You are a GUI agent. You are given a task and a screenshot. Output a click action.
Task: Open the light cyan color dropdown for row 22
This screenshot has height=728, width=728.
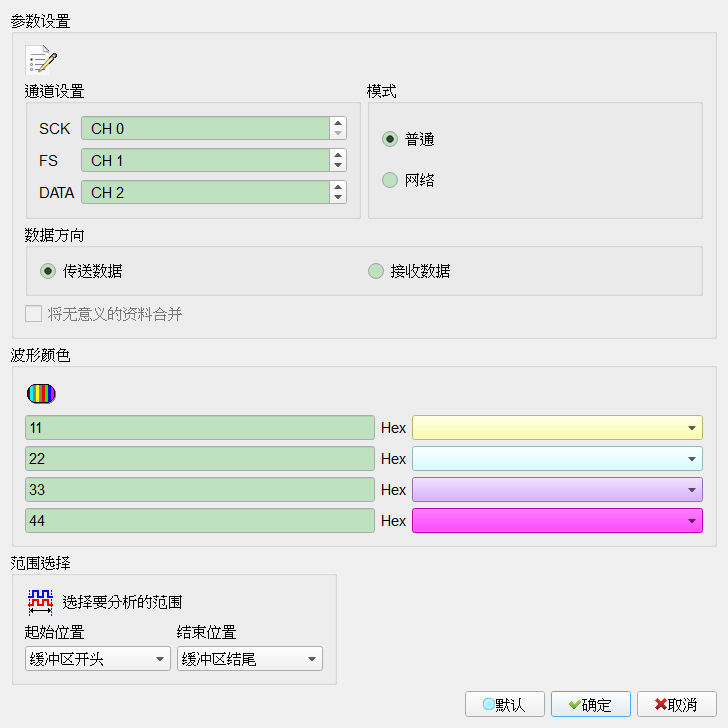click(557, 459)
